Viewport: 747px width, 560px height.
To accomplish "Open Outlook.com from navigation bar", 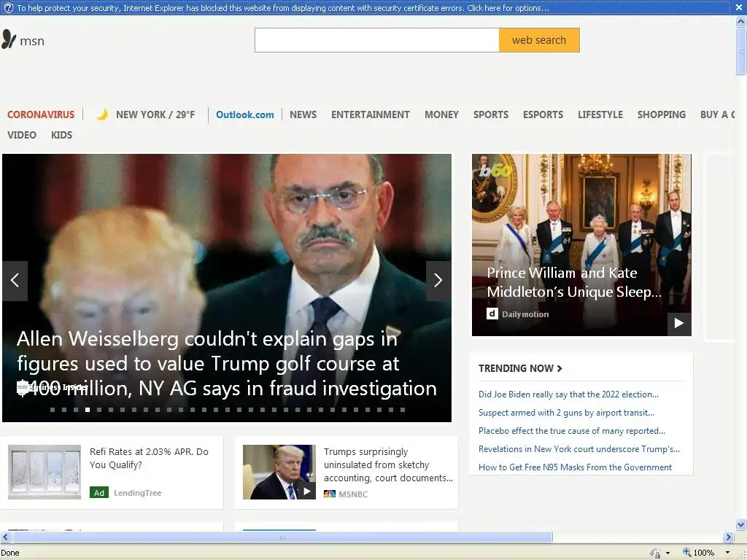I will tap(245, 114).
